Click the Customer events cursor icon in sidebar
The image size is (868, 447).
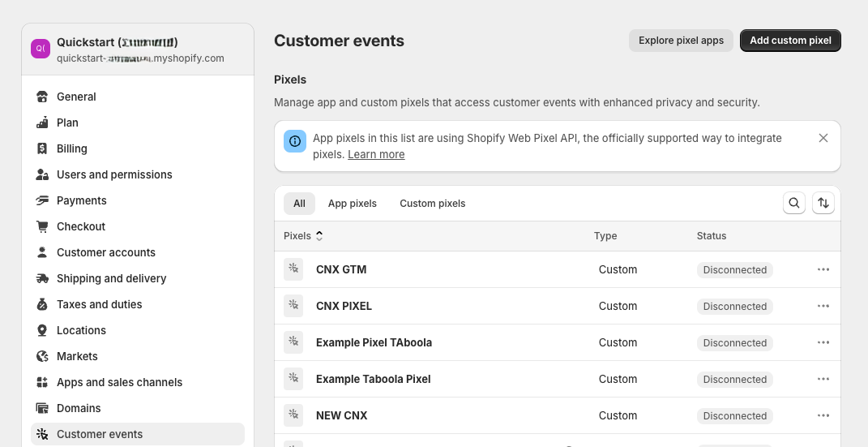point(42,434)
